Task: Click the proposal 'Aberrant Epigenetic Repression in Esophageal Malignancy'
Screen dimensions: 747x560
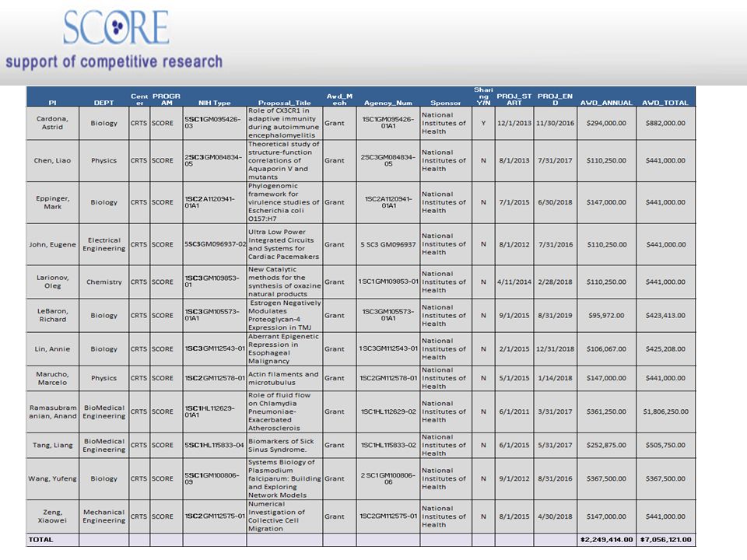Action: pos(285,348)
